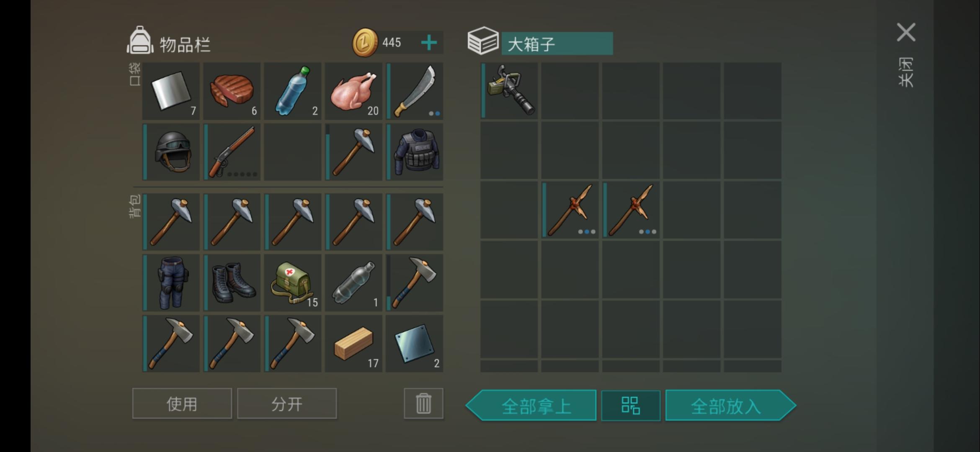The image size is (980, 452).
Task: Select the machete in the pocket row
Action: coord(415,91)
